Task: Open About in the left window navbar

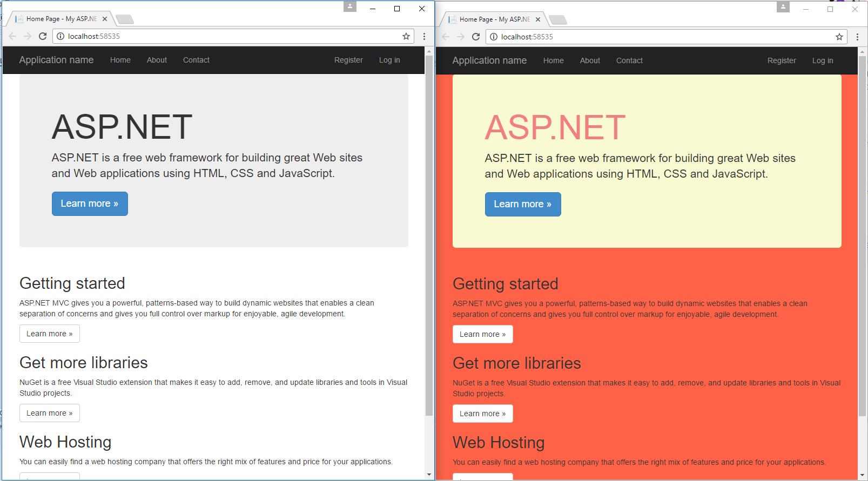Action: click(157, 60)
